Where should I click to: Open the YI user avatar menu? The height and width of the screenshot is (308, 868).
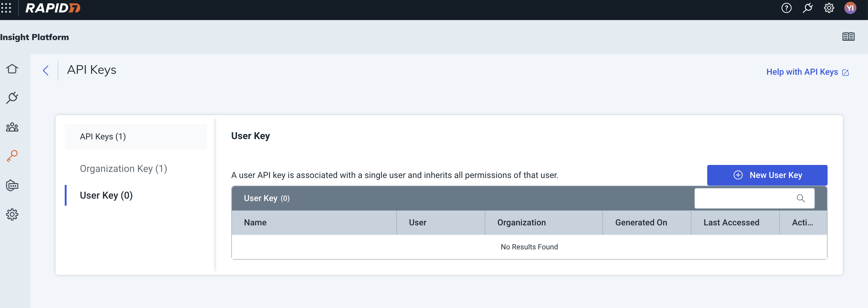[850, 8]
